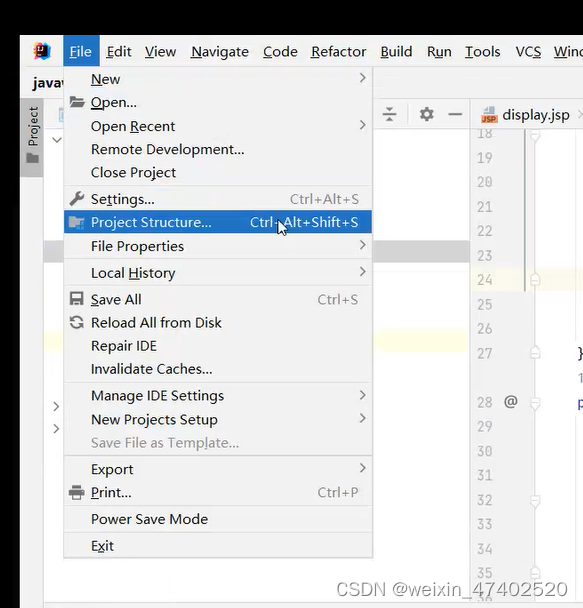Choose Repair IDE
583x608 pixels.
coord(218,345)
